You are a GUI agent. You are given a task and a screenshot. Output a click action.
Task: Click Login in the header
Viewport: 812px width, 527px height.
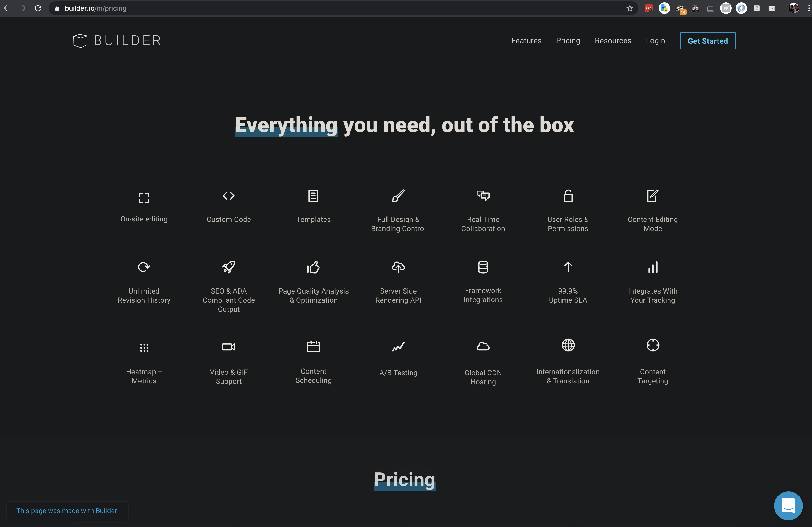point(655,41)
